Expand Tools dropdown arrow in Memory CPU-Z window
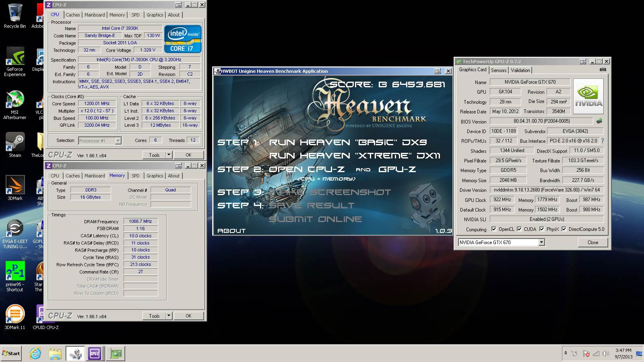The height and width of the screenshot is (362, 644). click(x=169, y=316)
